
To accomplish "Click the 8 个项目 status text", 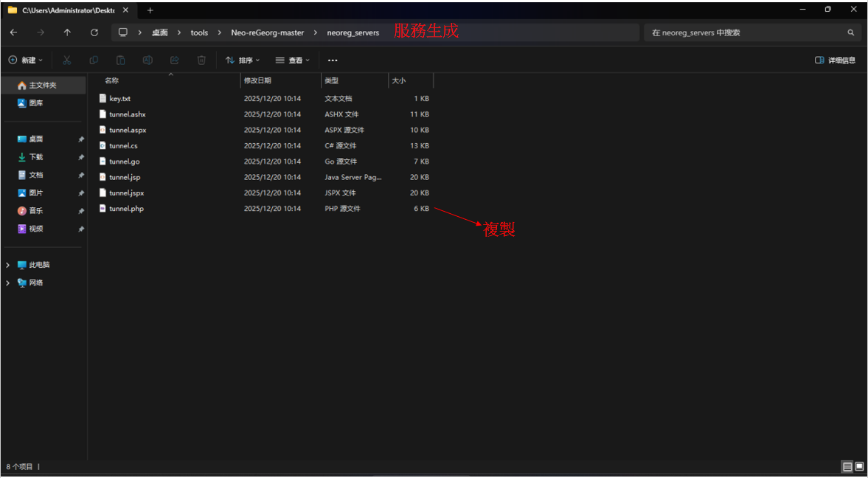I will (x=20, y=467).
